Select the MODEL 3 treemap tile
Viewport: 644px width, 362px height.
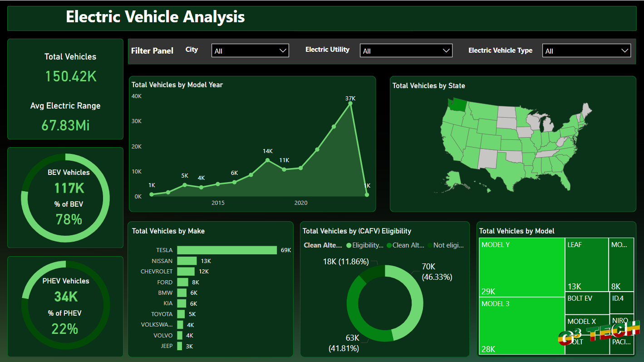tap(522, 326)
